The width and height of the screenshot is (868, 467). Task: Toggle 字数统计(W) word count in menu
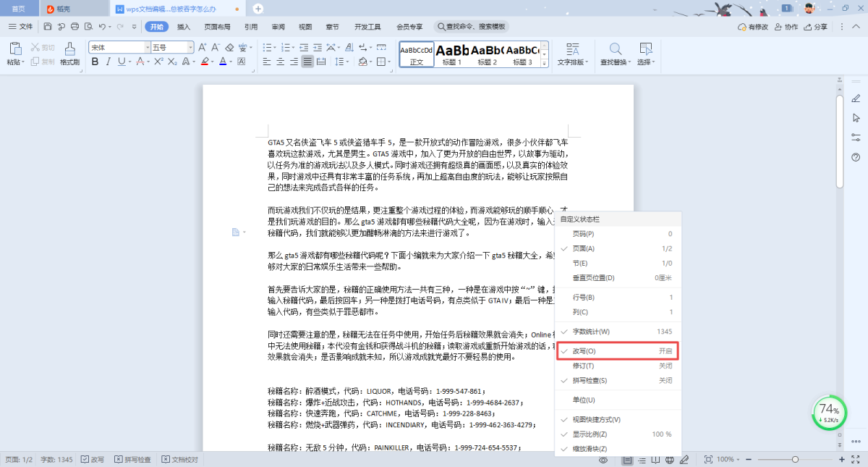[617, 332]
